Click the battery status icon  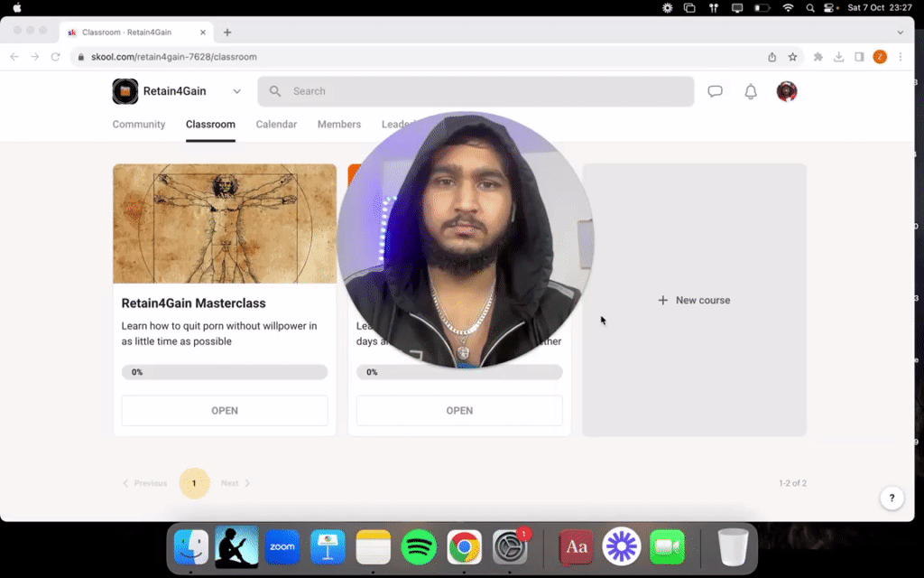pos(762,7)
